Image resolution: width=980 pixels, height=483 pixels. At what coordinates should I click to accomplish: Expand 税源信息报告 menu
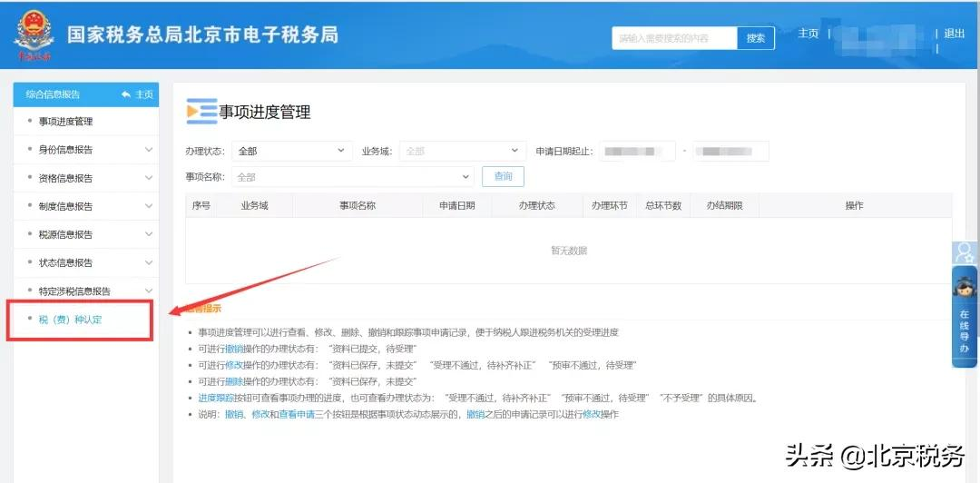(x=85, y=234)
